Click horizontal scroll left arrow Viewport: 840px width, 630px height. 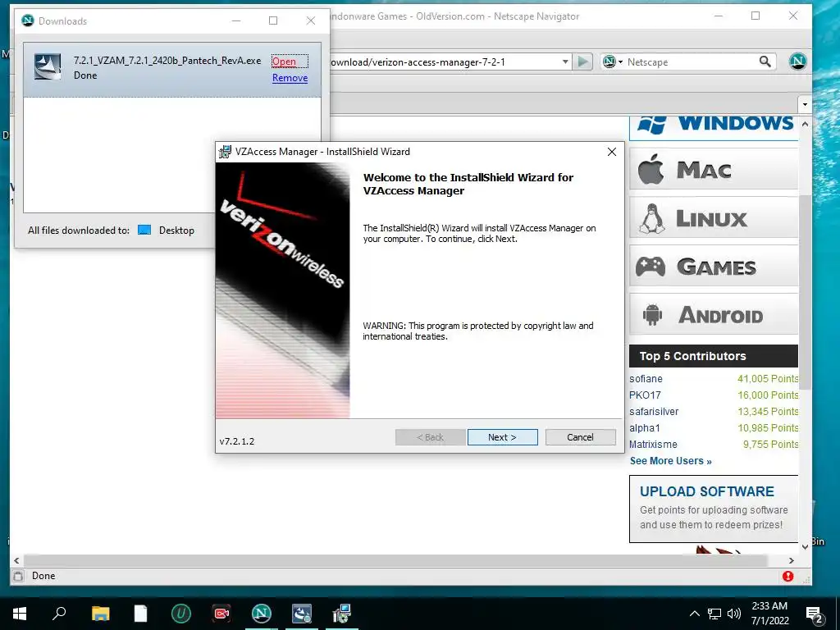coord(16,560)
